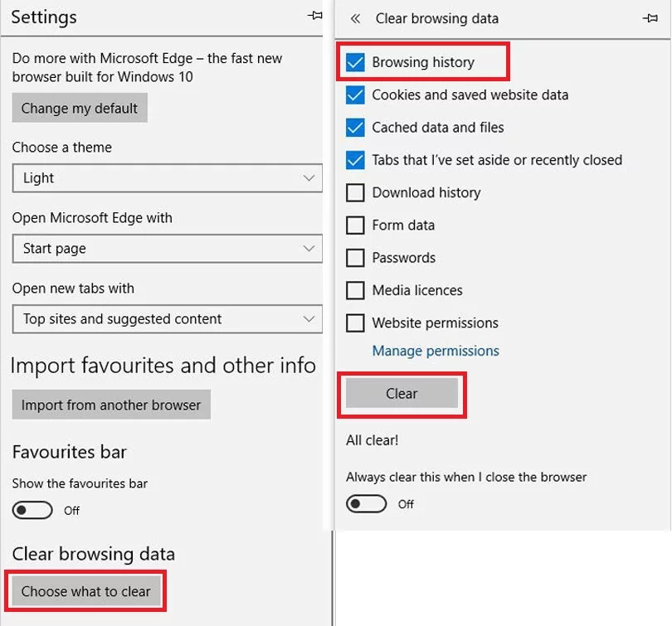Toggle Show the favourites bar switch
The width and height of the screenshot is (672, 626).
coord(32,510)
